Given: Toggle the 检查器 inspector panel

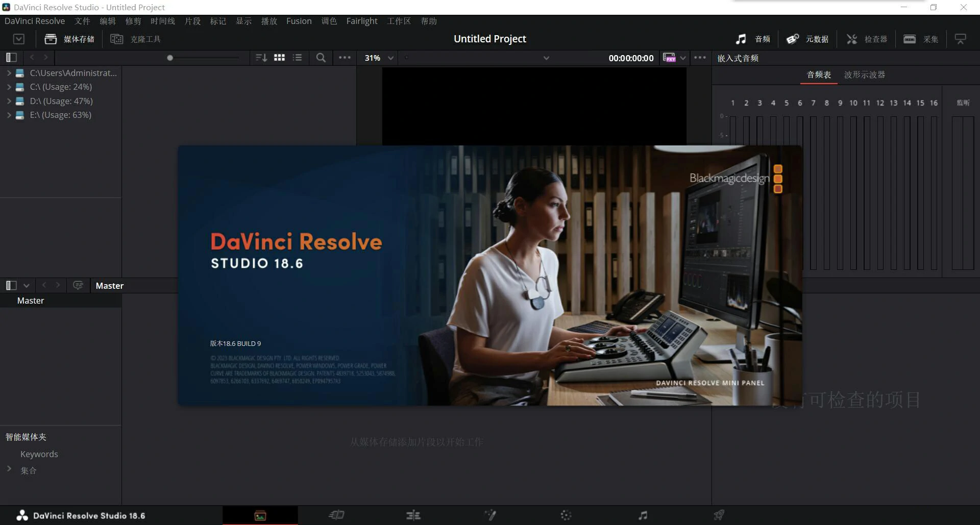Looking at the screenshot, I should point(867,39).
